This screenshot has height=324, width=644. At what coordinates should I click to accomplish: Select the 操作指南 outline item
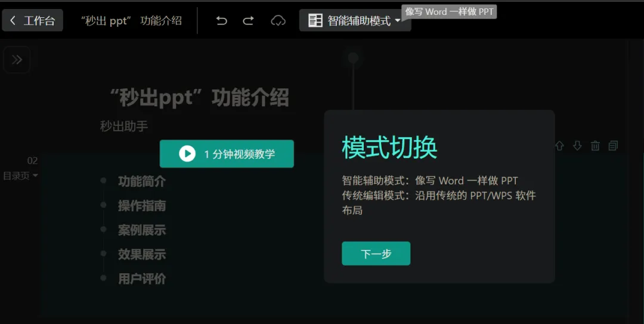click(x=142, y=206)
